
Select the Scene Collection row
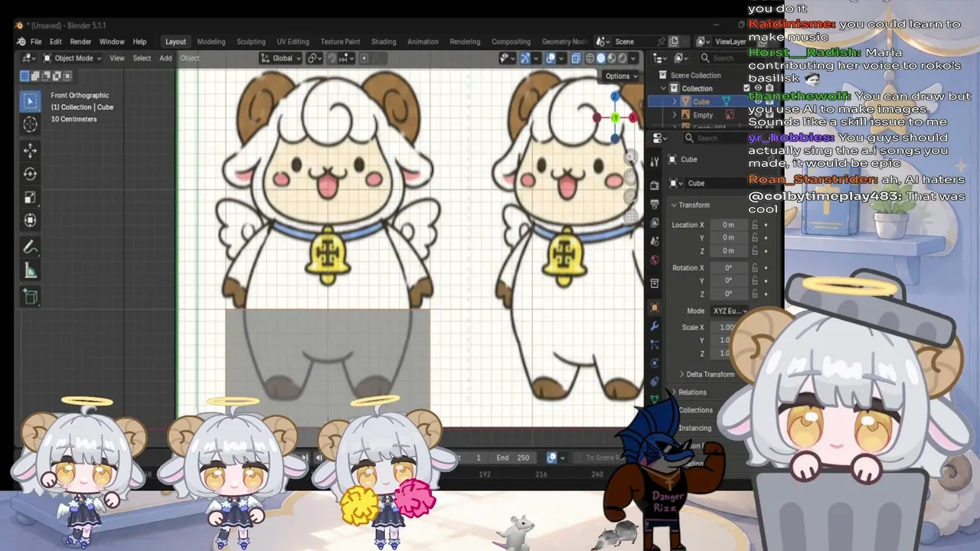(695, 75)
